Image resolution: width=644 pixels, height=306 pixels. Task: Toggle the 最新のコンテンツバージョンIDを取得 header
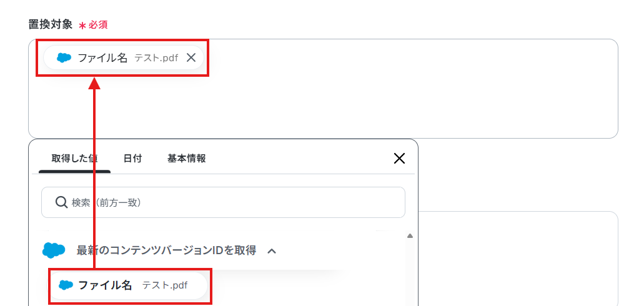click(x=166, y=250)
